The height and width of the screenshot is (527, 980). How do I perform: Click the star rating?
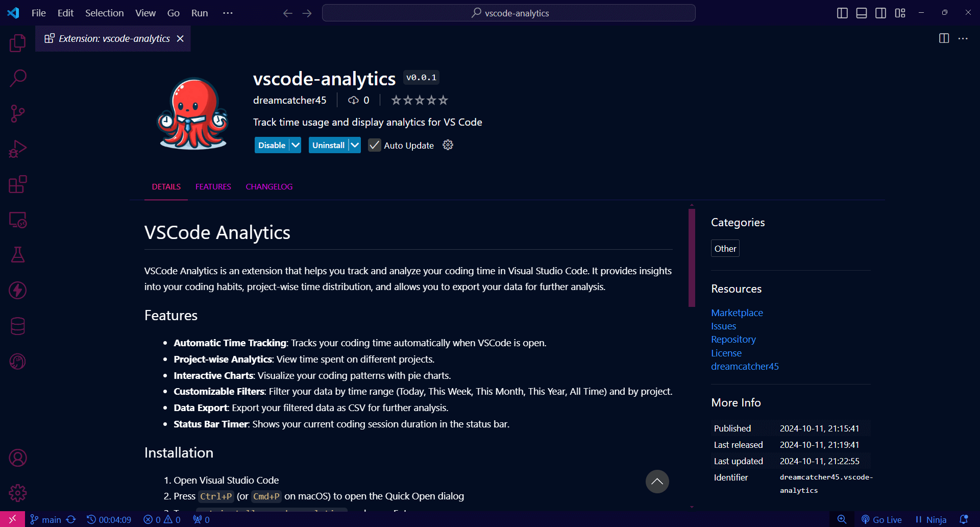click(x=420, y=100)
